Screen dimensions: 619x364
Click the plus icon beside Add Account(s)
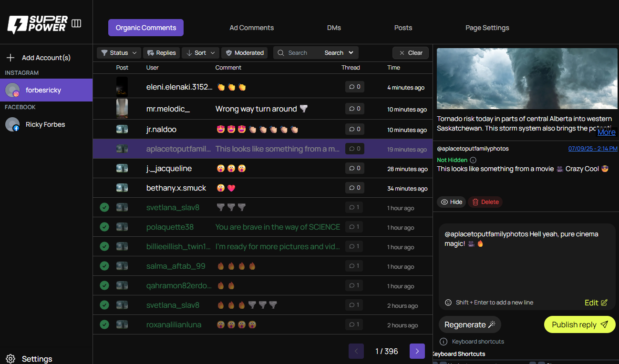[x=10, y=58]
